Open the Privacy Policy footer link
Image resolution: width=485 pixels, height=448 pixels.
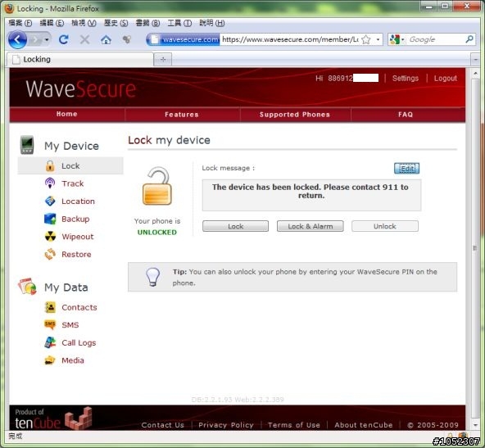click(x=226, y=425)
